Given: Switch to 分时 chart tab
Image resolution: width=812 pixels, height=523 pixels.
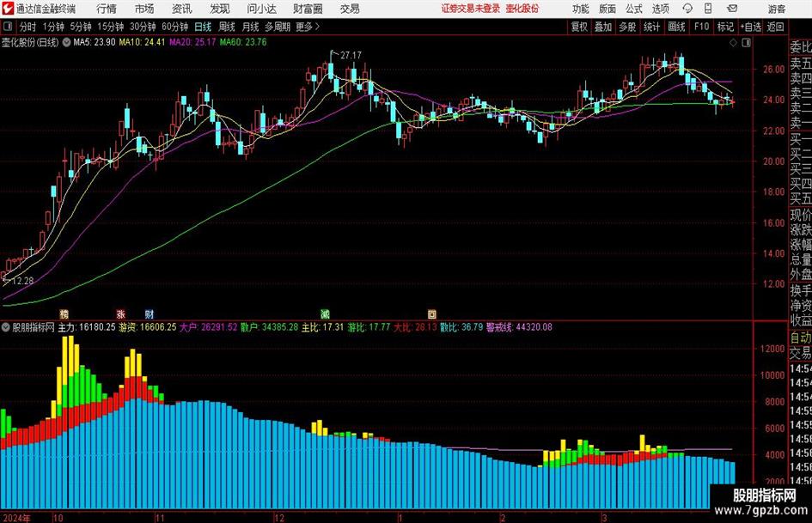Looking at the screenshot, I should [x=28, y=27].
